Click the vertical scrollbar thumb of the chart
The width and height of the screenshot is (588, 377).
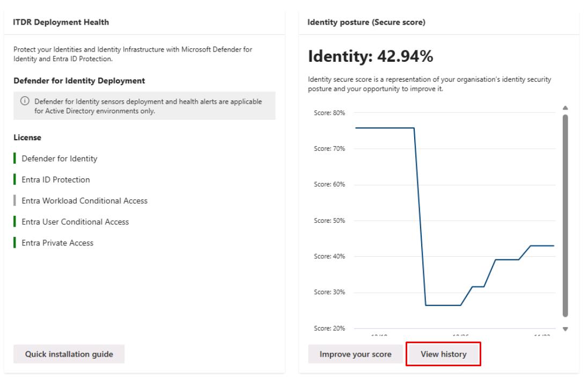coord(565,215)
